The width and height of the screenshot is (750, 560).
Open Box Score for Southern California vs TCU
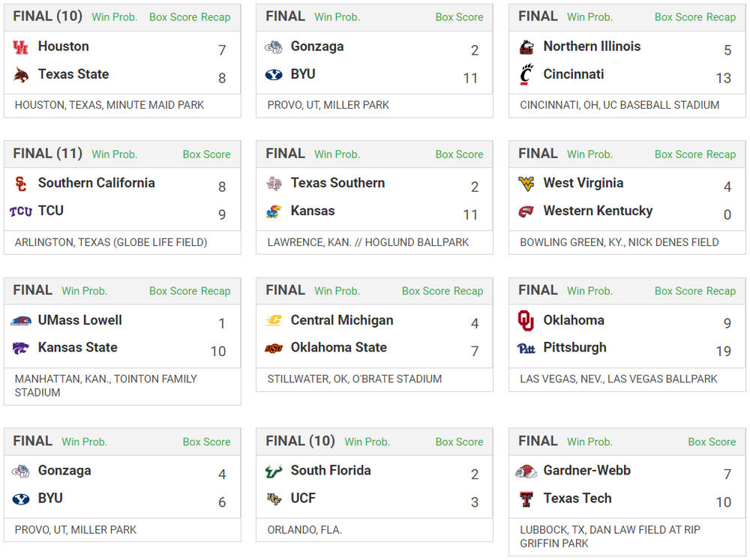pyautogui.click(x=206, y=154)
